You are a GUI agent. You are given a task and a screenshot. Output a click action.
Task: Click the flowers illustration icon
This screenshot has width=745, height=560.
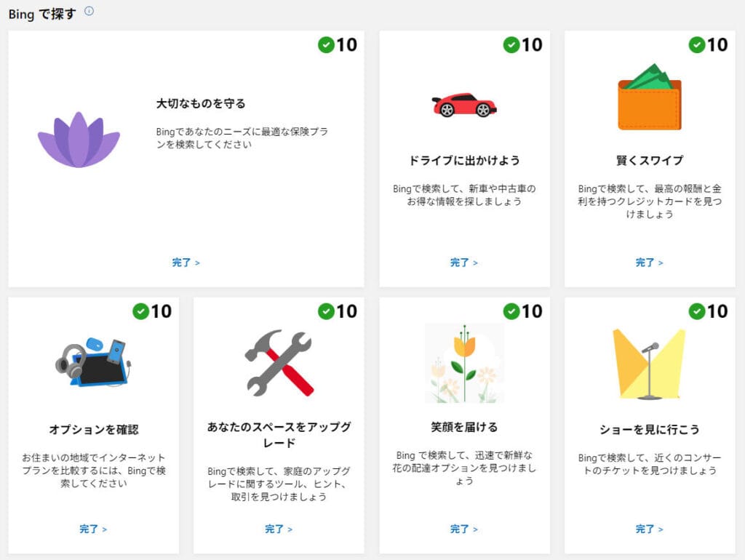coord(464,363)
